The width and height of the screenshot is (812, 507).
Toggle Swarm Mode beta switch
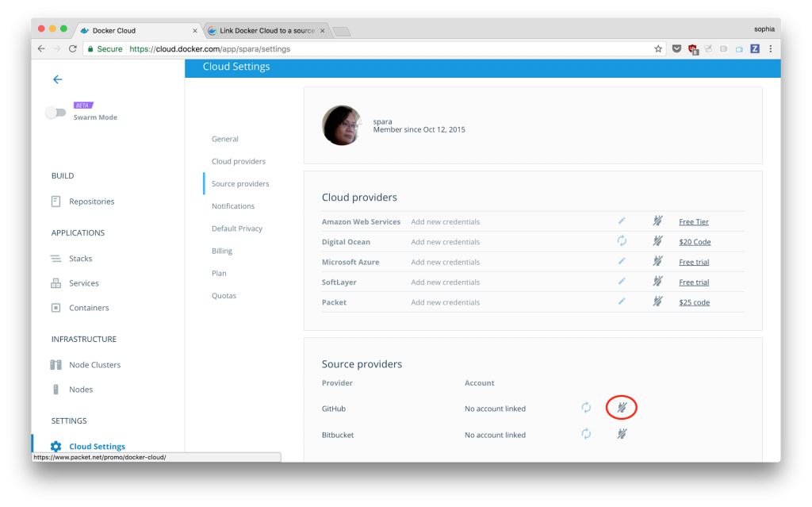[x=56, y=112]
